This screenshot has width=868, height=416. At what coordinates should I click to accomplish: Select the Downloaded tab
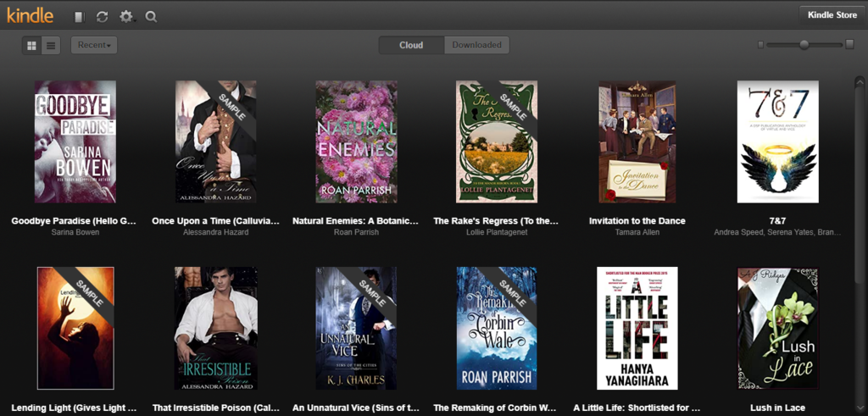pyautogui.click(x=476, y=46)
